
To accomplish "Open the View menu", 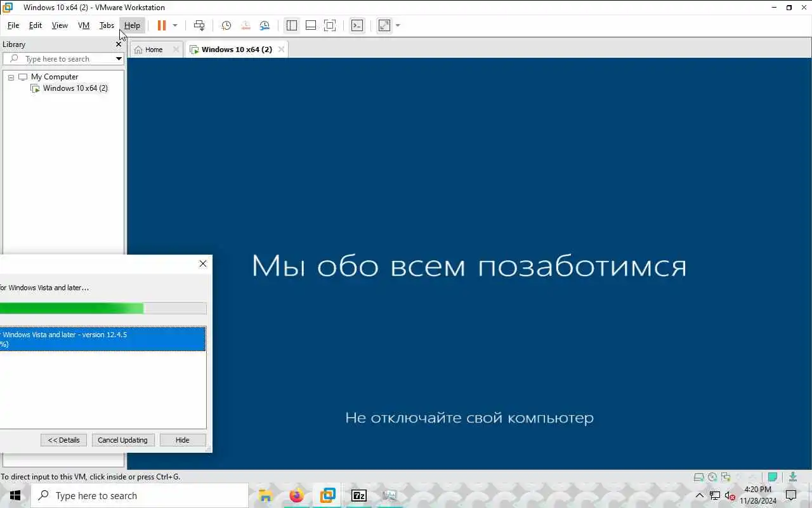I will [x=60, y=25].
